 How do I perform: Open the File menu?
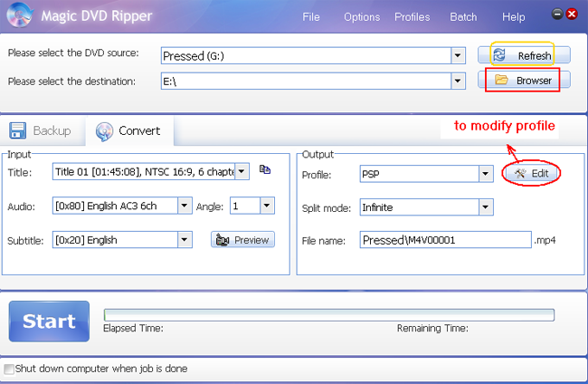311,17
